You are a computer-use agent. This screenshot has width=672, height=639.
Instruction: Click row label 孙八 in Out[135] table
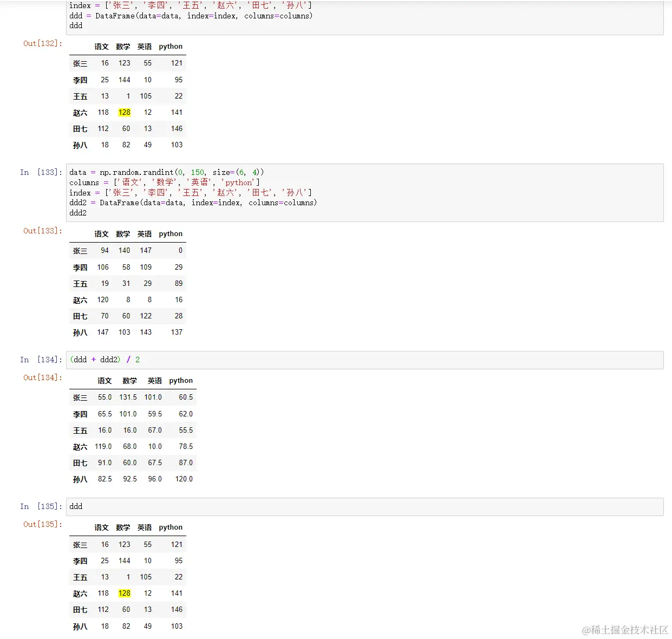80,627
